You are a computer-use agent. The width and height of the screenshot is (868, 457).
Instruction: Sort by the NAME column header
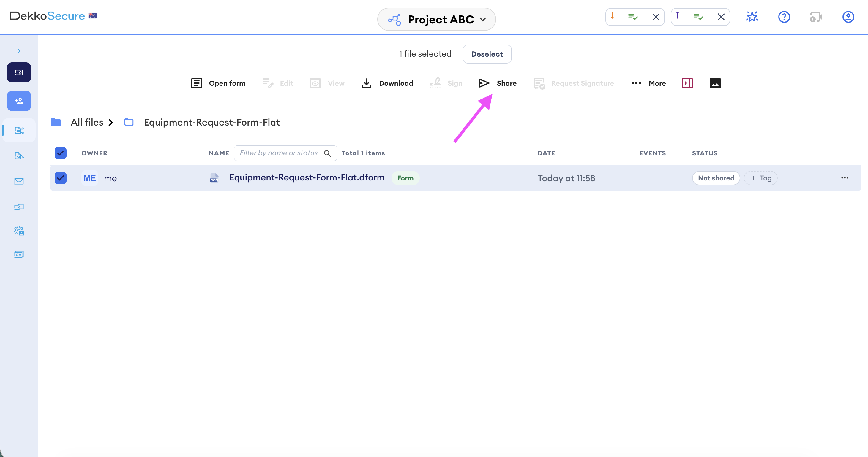pos(219,153)
